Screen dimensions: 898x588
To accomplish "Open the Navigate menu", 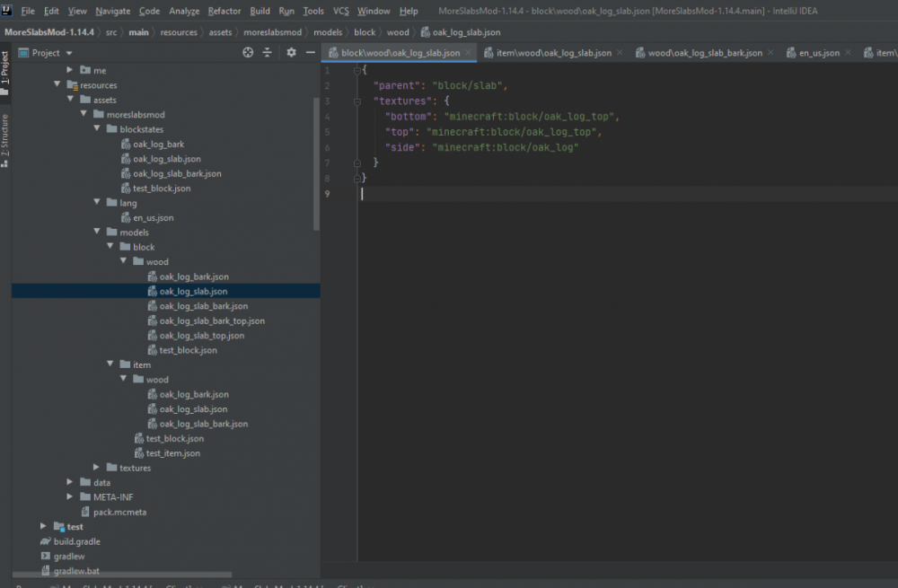I will pos(113,11).
